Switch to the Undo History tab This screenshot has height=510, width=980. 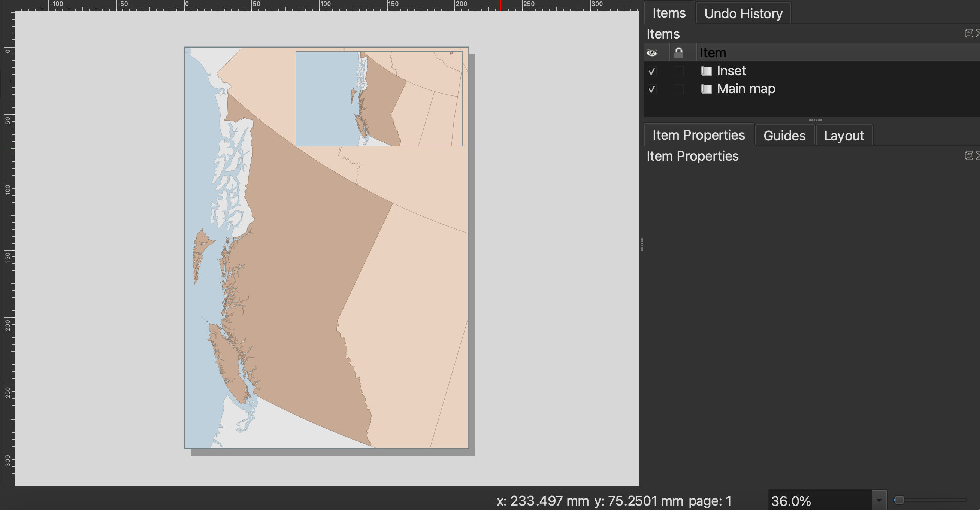pyautogui.click(x=743, y=14)
